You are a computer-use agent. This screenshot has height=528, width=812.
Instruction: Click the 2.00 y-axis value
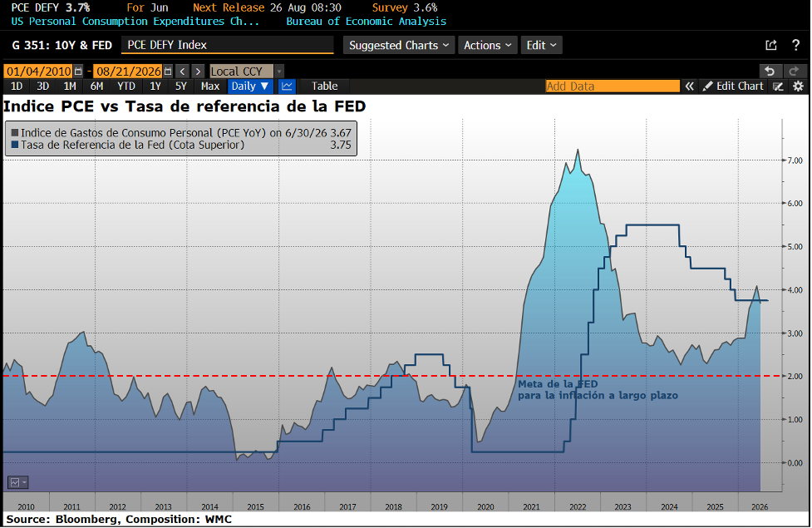[x=795, y=376]
